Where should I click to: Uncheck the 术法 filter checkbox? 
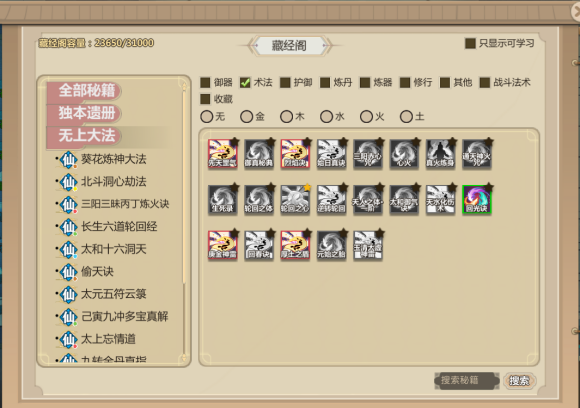pos(245,82)
